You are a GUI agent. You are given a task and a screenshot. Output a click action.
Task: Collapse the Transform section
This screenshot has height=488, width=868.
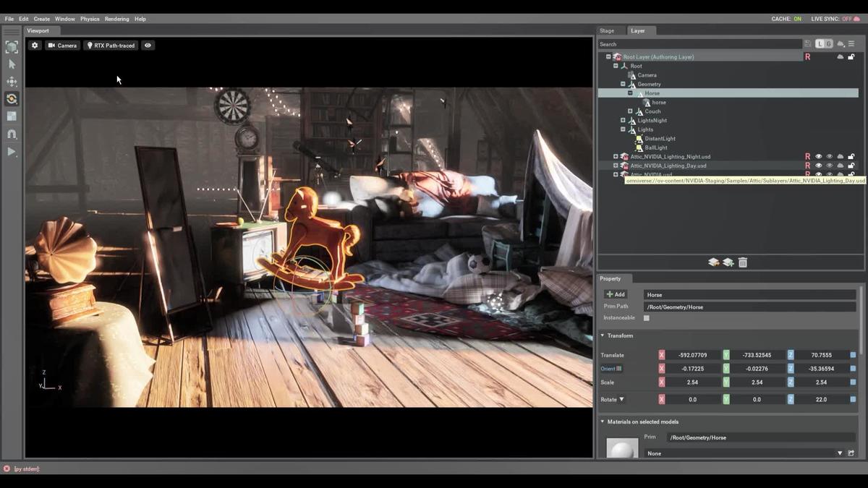(x=603, y=335)
